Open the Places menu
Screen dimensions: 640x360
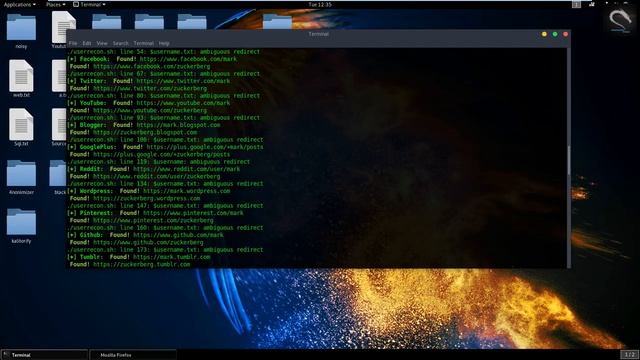(56, 4)
